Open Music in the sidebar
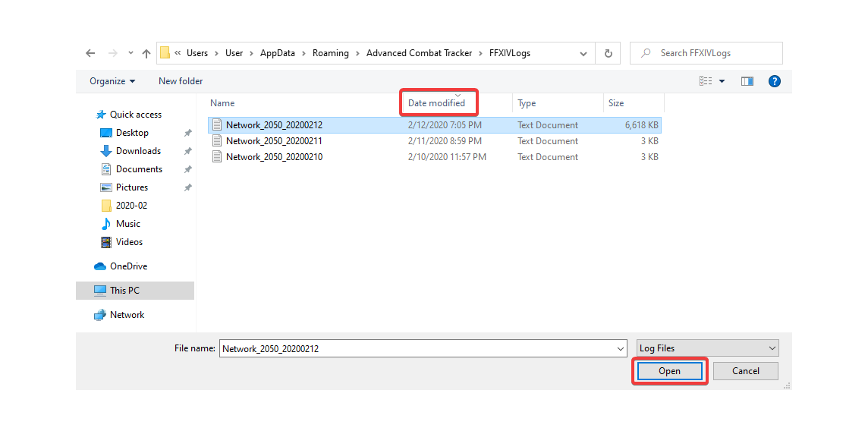Screen dimensions: 868x428 click(121, 224)
